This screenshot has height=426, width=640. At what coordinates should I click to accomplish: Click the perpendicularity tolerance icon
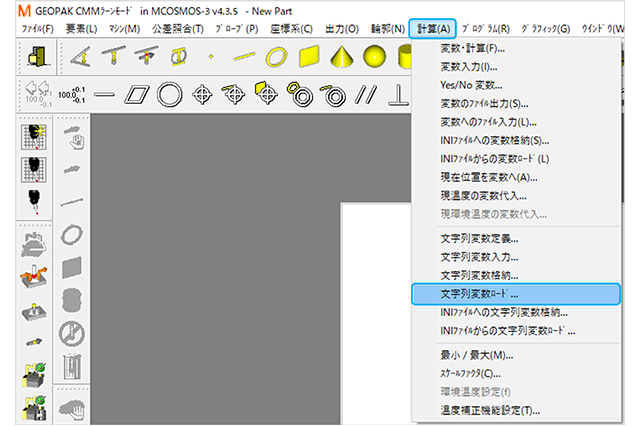(x=399, y=95)
